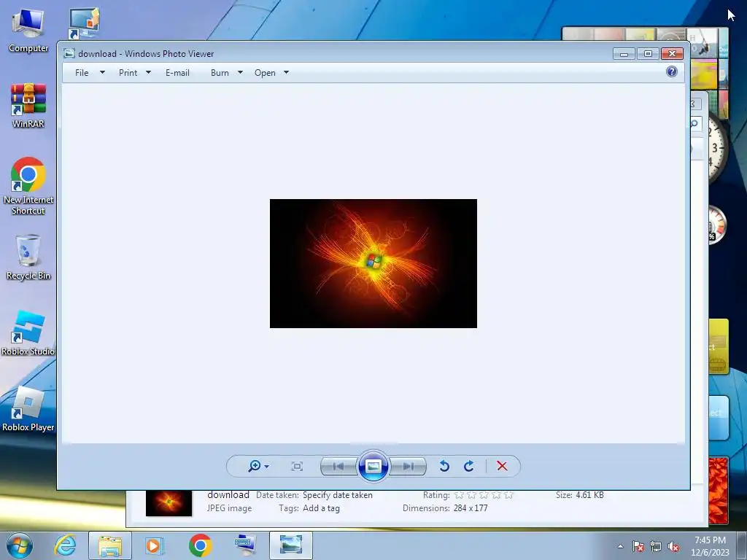The width and height of the screenshot is (747, 560).
Task: Expand the zoom dropdown arrow
Action: click(x=267, y=467)
